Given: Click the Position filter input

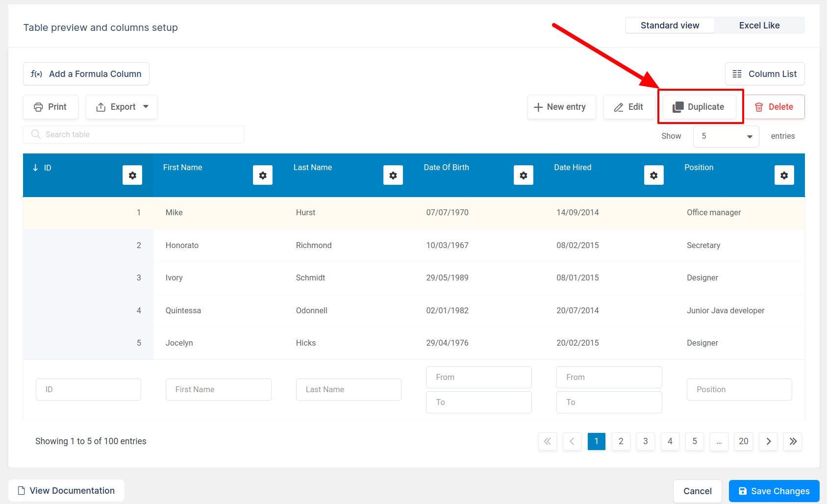Looking at the screenshot, I should (x=739, y=389).
